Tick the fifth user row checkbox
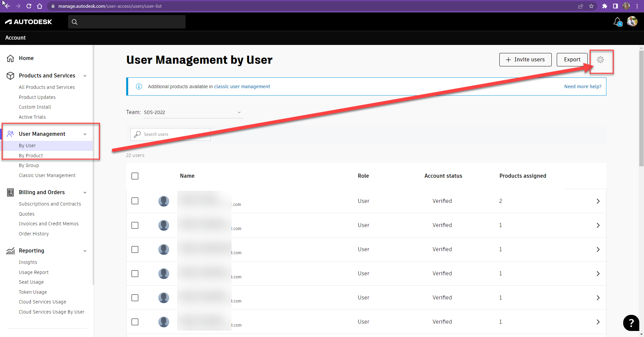Image resolution: width=644 pixels, height=337 pixels. (x=135, y=298)
